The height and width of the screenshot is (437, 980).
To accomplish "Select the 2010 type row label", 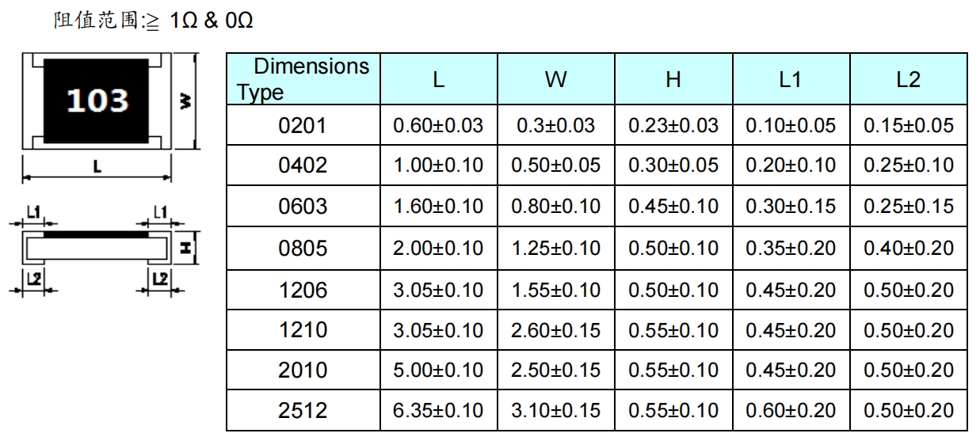I will [303, 370].
